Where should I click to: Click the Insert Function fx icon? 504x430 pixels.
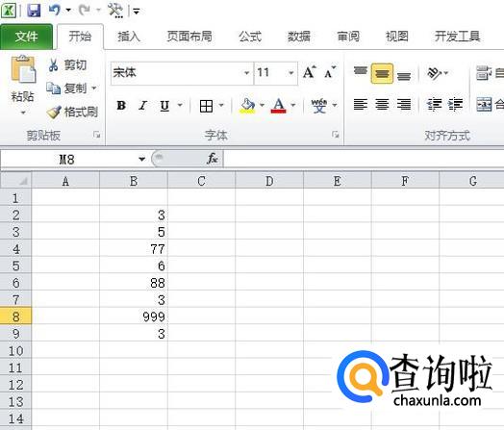213,159
